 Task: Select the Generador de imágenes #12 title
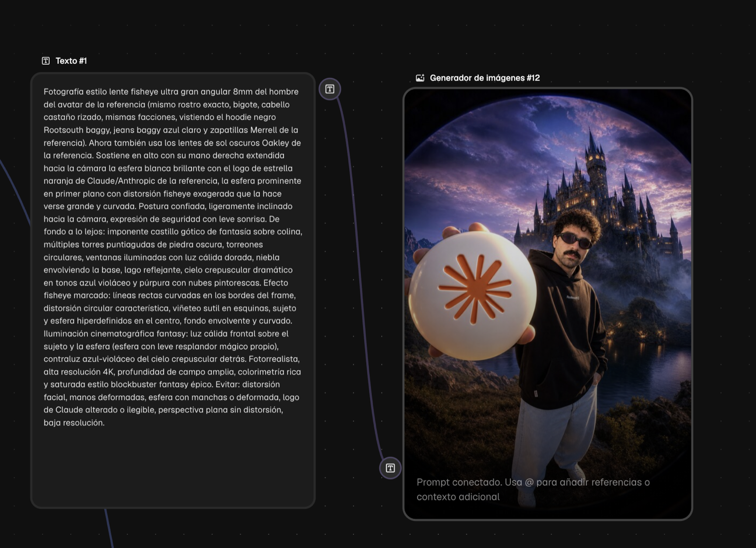click(485, 78)
